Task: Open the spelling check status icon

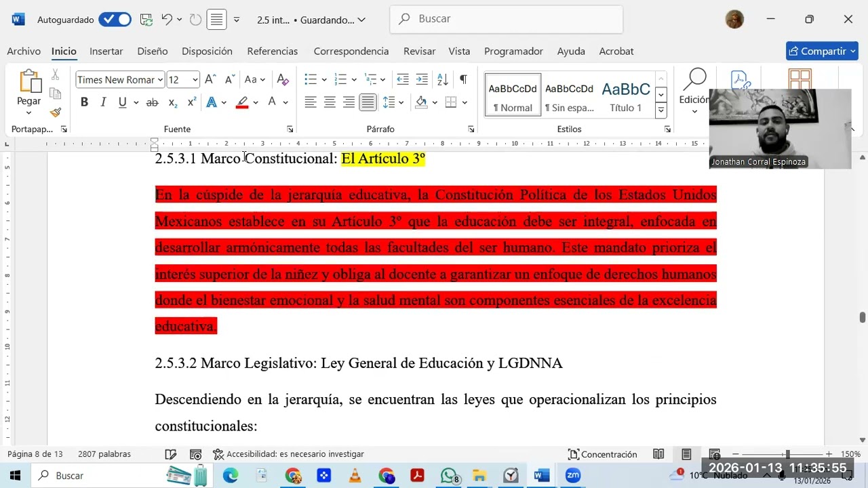Action: coord(171,454)
